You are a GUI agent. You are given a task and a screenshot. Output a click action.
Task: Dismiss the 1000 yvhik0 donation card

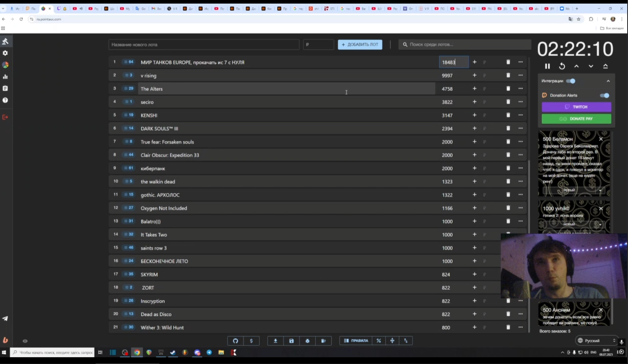coord(601,208)
